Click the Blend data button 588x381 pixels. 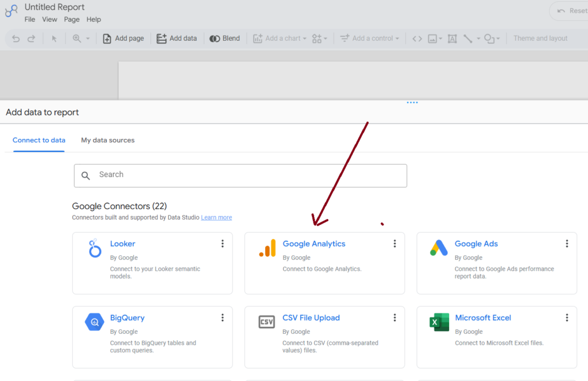tap(225, 39)
